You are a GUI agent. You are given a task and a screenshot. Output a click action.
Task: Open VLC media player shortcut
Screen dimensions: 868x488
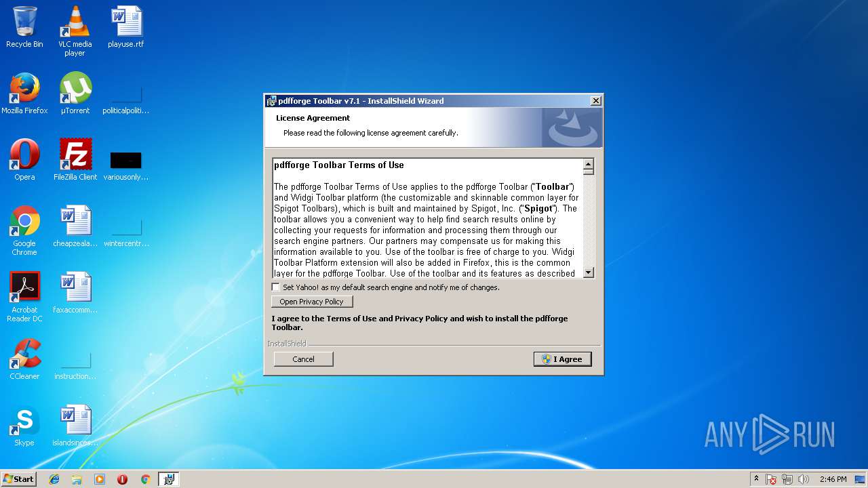coord(75,30)
